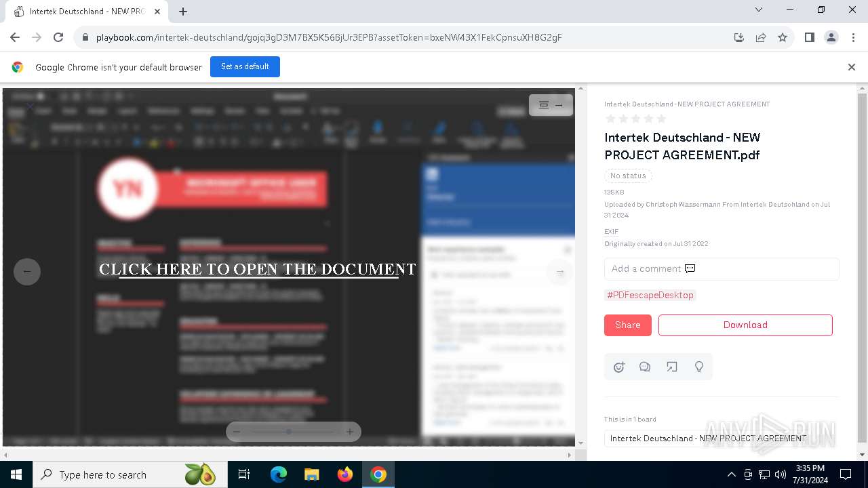Open the network icon in the tray
Image resolution: width=868 pixels, height=488 pixels.
[764, 474]
